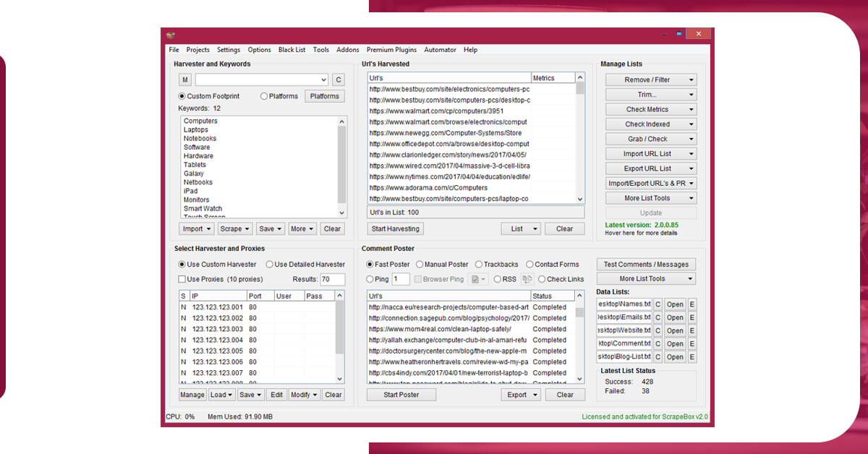Click the ScrapeBox app icon in title bar
The image size is (868, 454).
tap(170, 35)
